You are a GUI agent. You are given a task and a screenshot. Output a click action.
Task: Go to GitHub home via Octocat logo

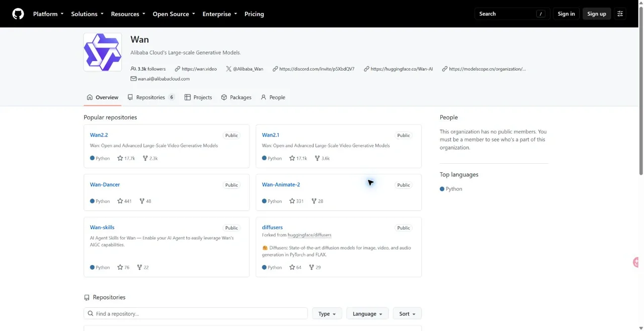(18, 14)
